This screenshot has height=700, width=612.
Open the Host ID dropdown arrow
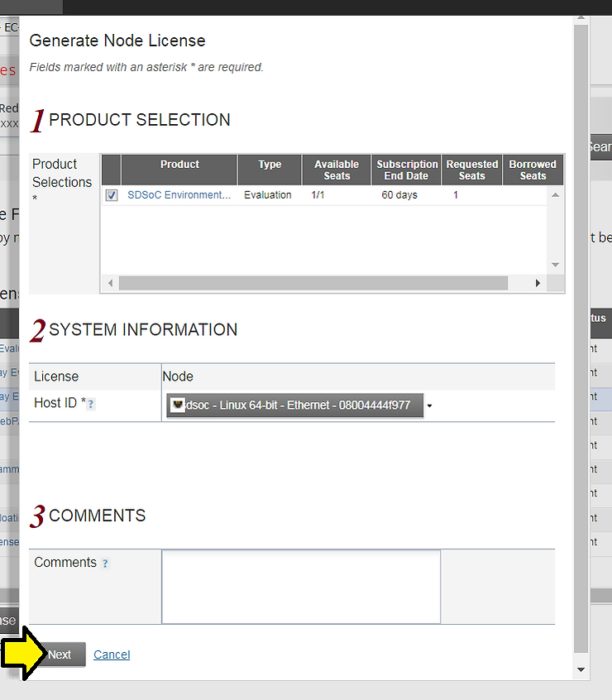430,406
